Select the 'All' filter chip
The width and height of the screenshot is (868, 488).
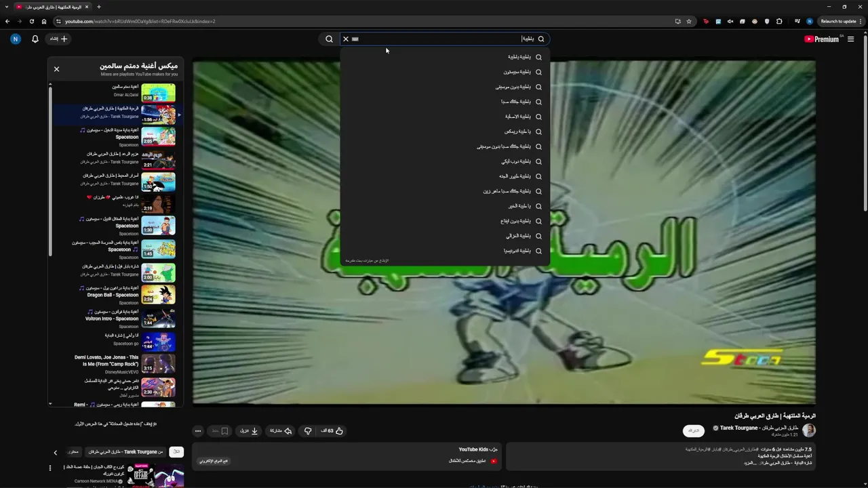[176, 452]
